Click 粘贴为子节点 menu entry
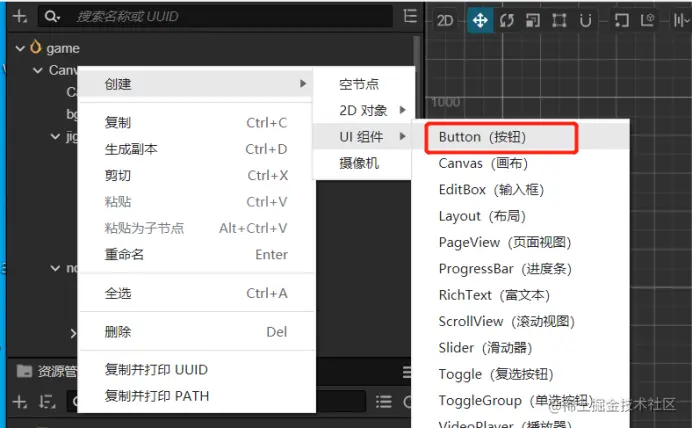The height and width of the screenshot is (428, 692). pos(196,229)
